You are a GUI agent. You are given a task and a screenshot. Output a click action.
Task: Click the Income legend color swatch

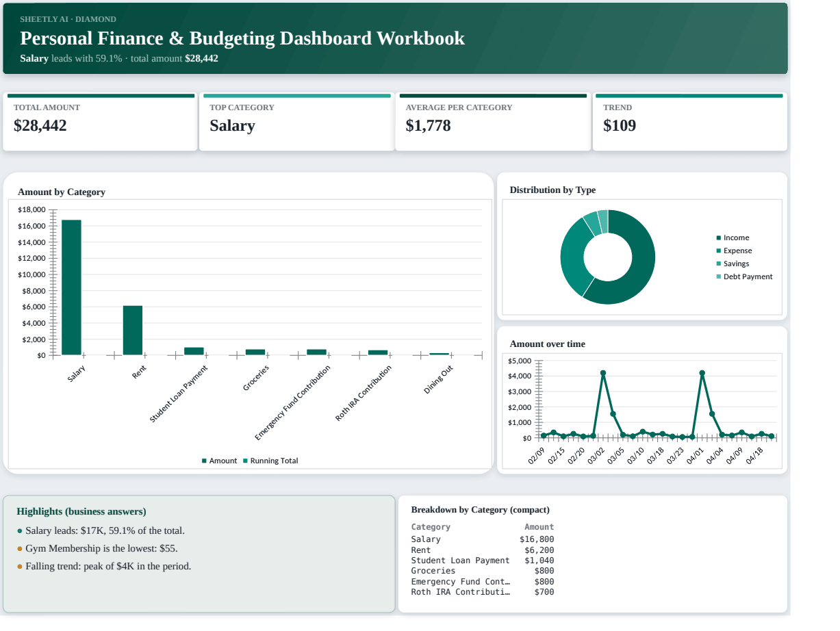(x=719, y=238)
